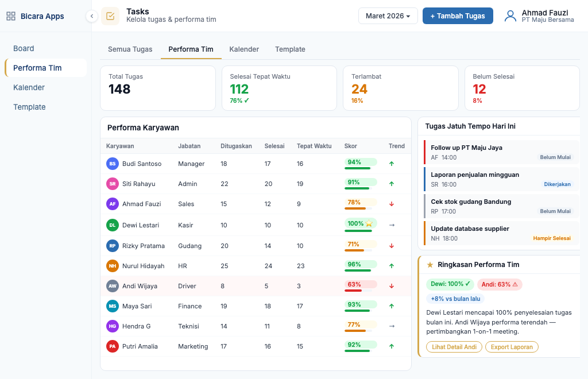Click Ahmad Fauzi's downward trend arrow
The width and height of the screenshot is (588, 379).
(x=392, y=204)
